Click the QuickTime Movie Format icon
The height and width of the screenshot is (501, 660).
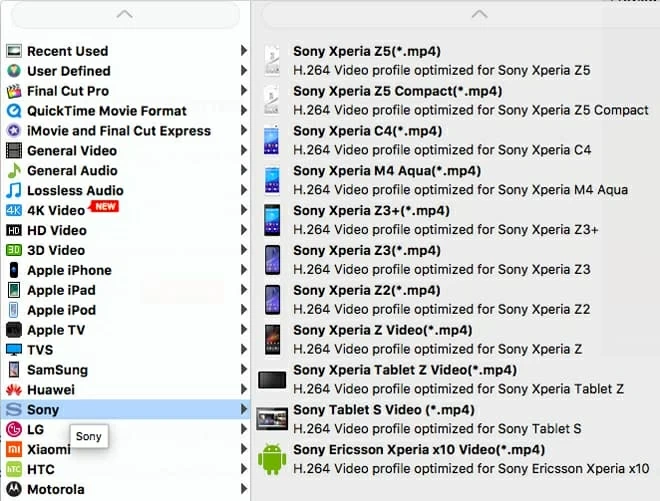point(14,111)
